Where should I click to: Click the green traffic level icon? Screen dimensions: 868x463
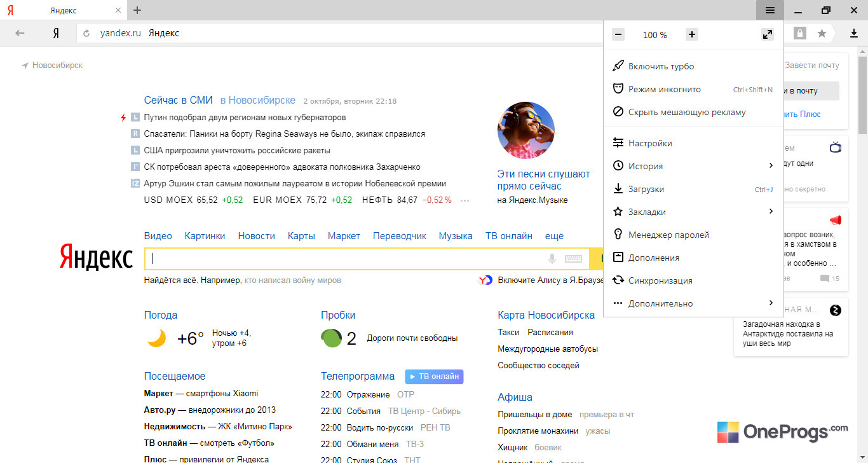tap(332, 338)
